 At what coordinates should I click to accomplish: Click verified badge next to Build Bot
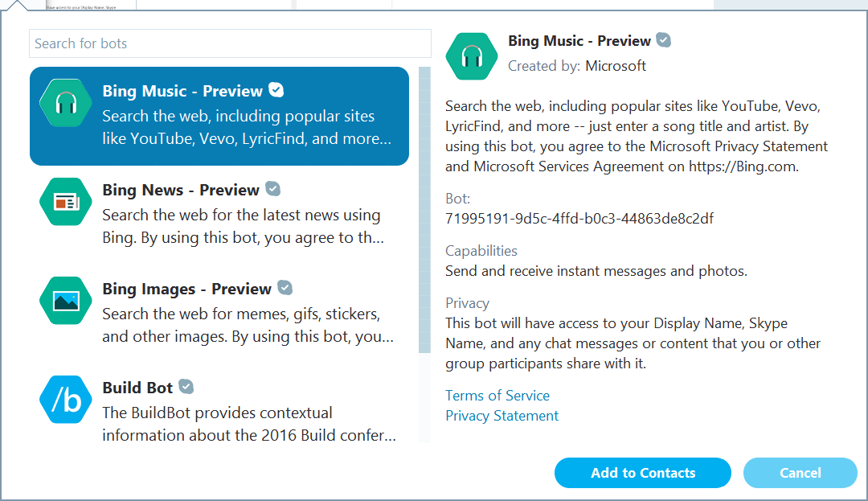[186, 387]
